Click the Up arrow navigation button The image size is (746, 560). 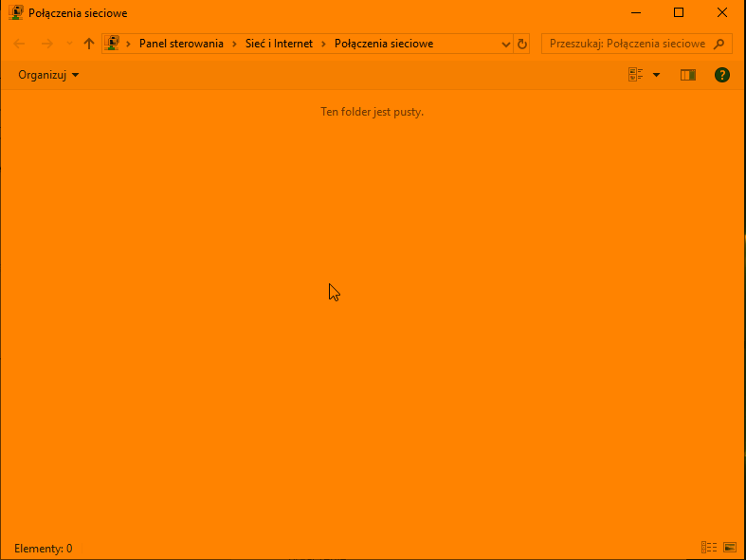point(89,44)
